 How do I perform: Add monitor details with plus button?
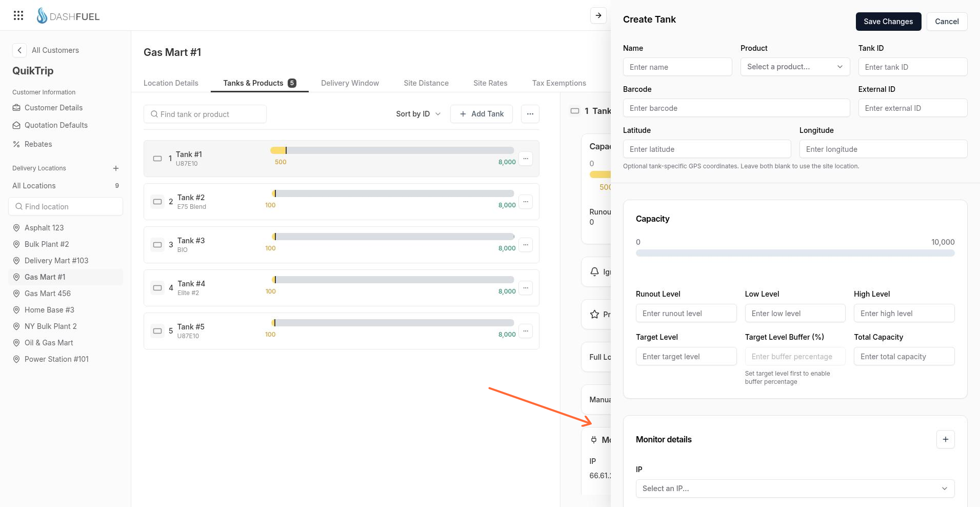(x=946, y=439)
